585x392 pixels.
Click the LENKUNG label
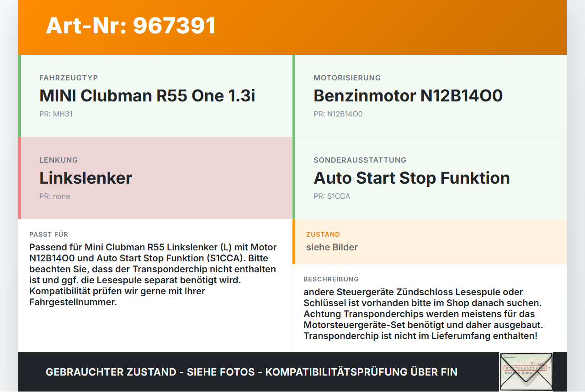pos(58,160)
